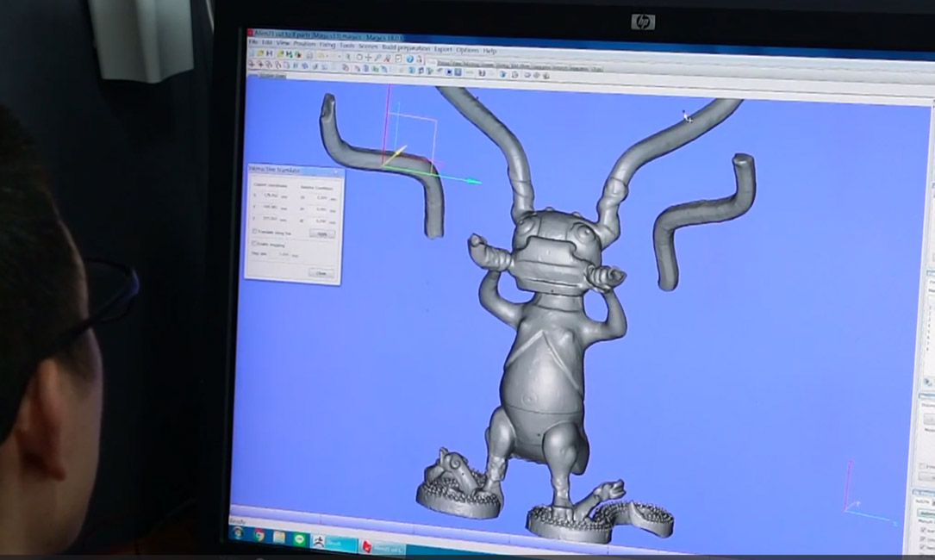Switch to the ZBrush taskbar window
This screenshot has width=935, height=560.
[x=334, y=543]
